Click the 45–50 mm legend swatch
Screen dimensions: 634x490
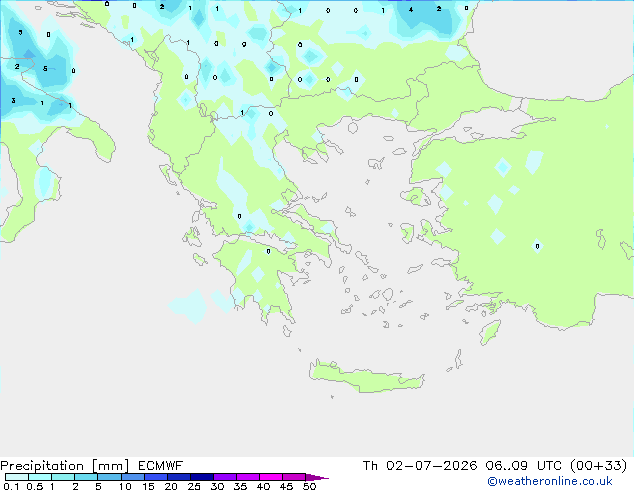[x=294, y=477]
